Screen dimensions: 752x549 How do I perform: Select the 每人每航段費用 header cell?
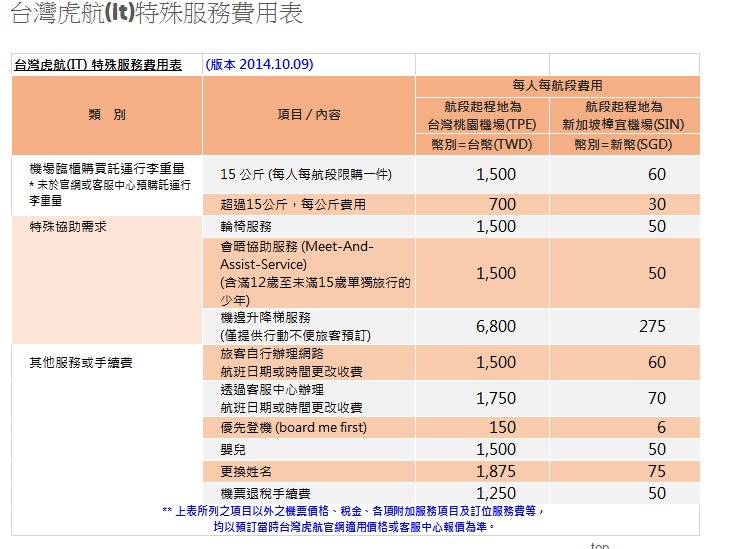557,86
